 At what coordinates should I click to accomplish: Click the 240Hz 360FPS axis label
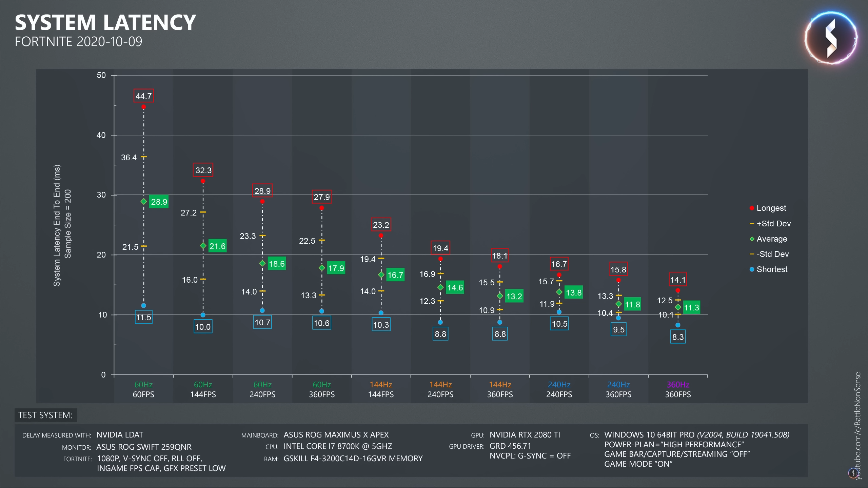coord(618,389)
